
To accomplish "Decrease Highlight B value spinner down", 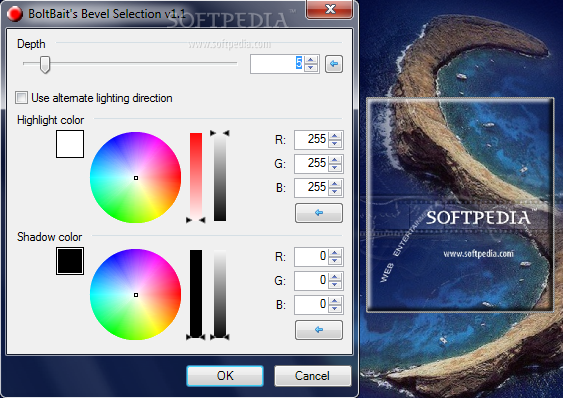I will (335, 191).
